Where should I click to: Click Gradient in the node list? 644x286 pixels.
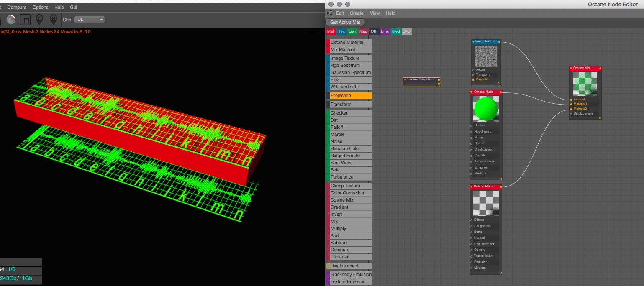coord(349,207)
